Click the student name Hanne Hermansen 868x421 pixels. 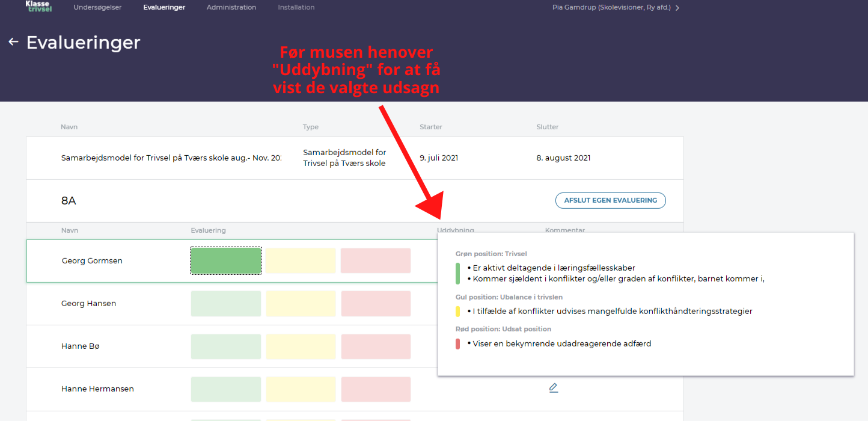click(97, 389)
